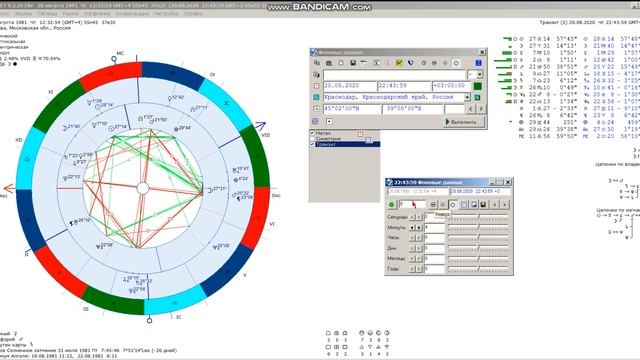The image size is (640, 360).
Task: Click the small calendar icon on Натал row
Action: point(360,133)
